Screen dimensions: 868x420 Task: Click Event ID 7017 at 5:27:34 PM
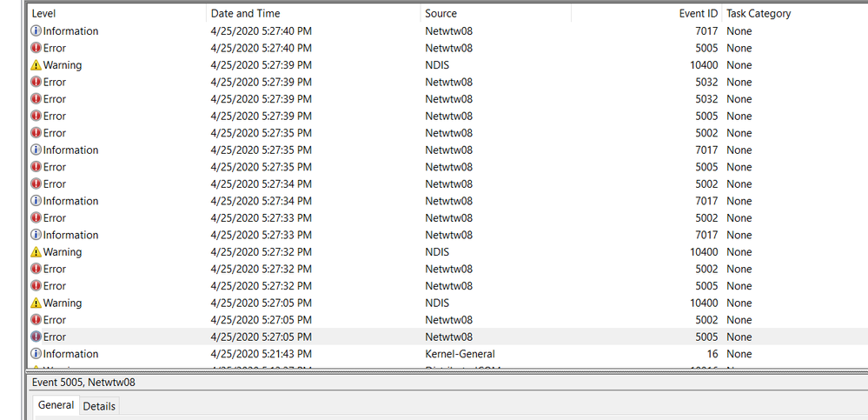(707, 201)
